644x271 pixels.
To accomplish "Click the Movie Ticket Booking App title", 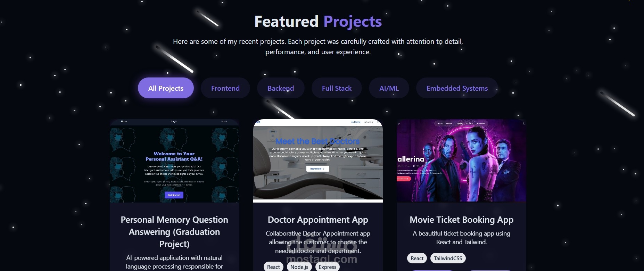I will [x=461, y=220].
